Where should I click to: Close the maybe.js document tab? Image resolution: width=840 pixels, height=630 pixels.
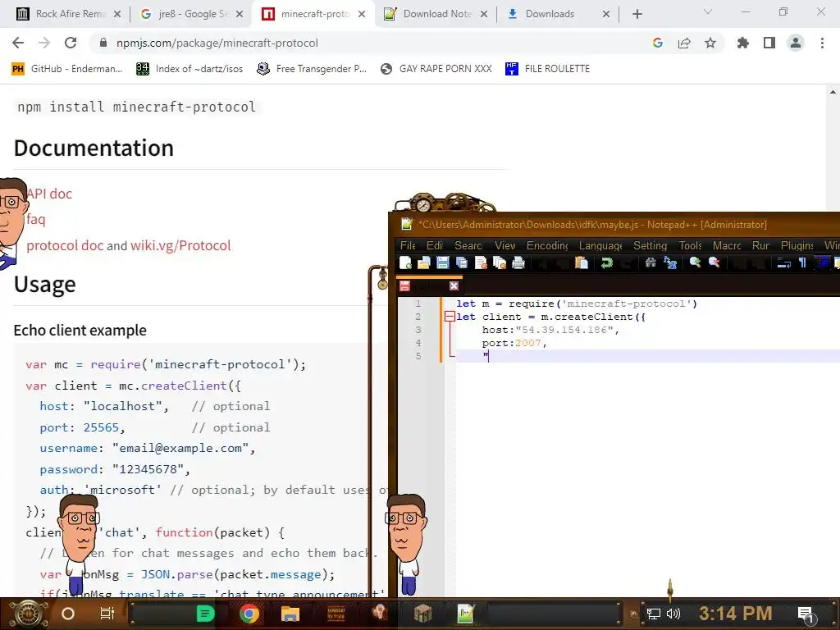click(454, 286)
